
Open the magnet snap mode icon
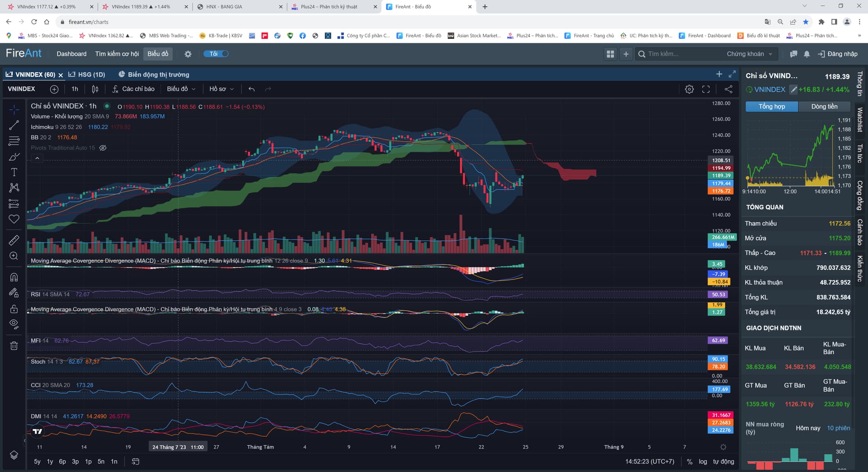tap(14, 277)
